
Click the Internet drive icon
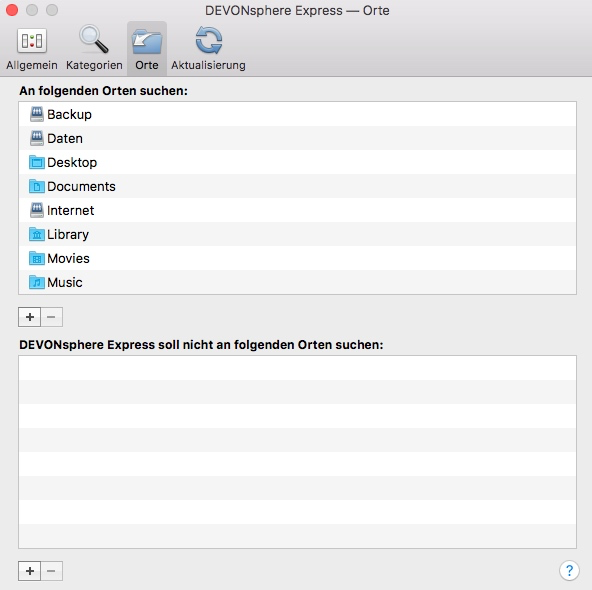(x=37, y=210)
